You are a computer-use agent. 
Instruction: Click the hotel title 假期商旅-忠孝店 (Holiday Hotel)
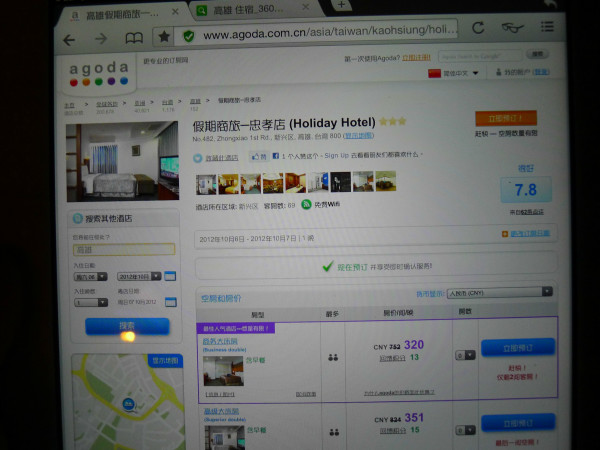284,124
